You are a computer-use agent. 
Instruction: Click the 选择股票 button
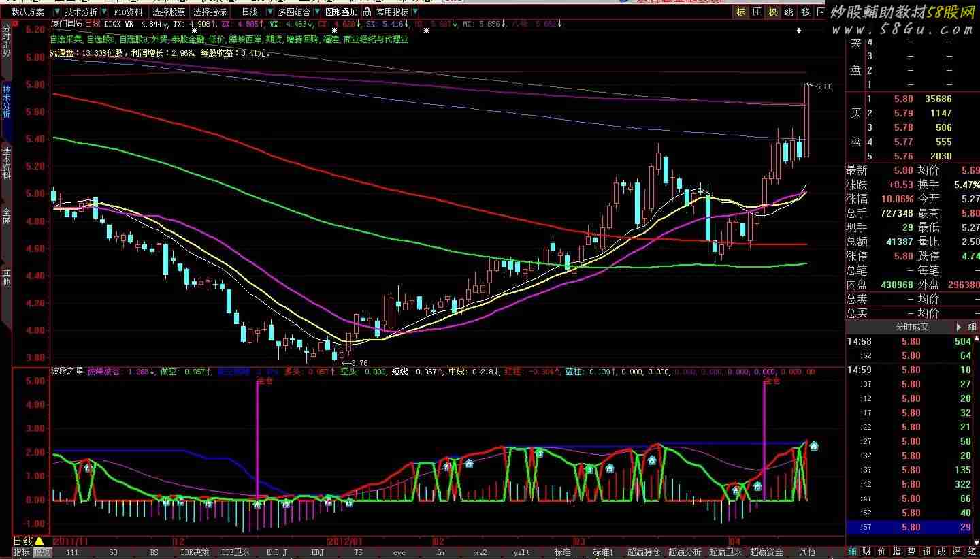point(168,12)
